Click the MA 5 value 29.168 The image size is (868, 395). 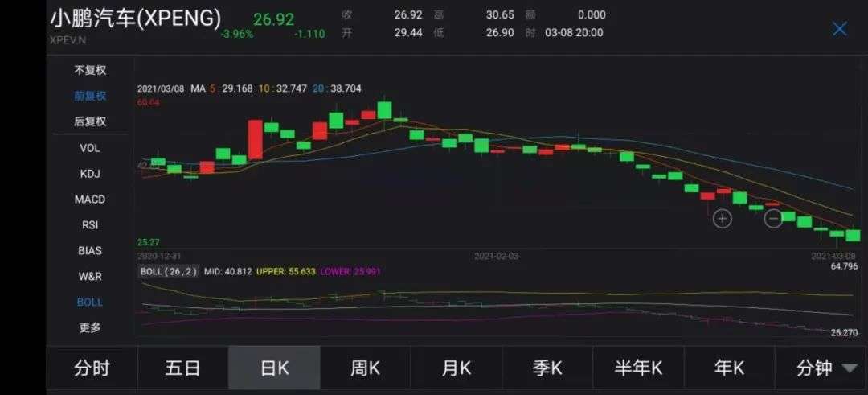237,88
